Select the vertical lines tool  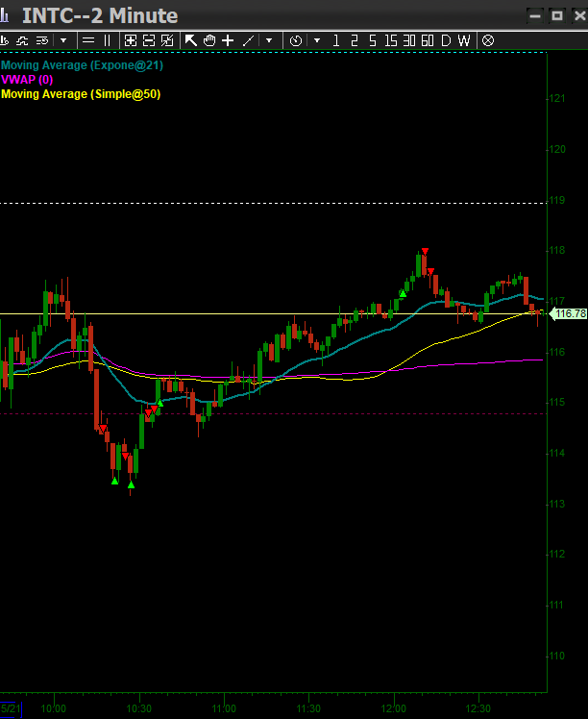point(108,40)
